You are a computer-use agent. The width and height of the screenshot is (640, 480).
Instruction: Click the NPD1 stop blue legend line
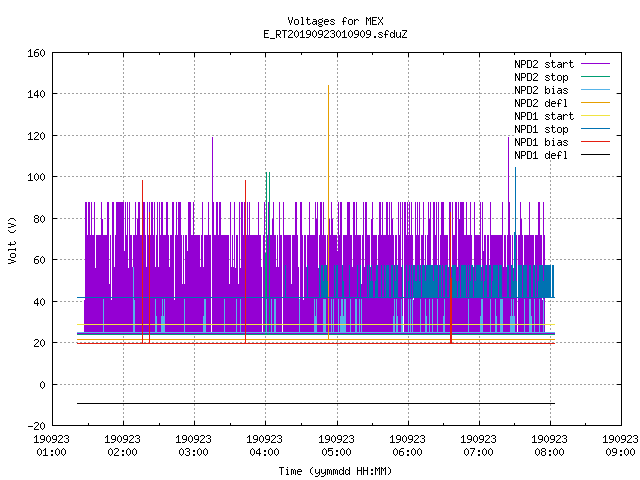pos(595,129)
